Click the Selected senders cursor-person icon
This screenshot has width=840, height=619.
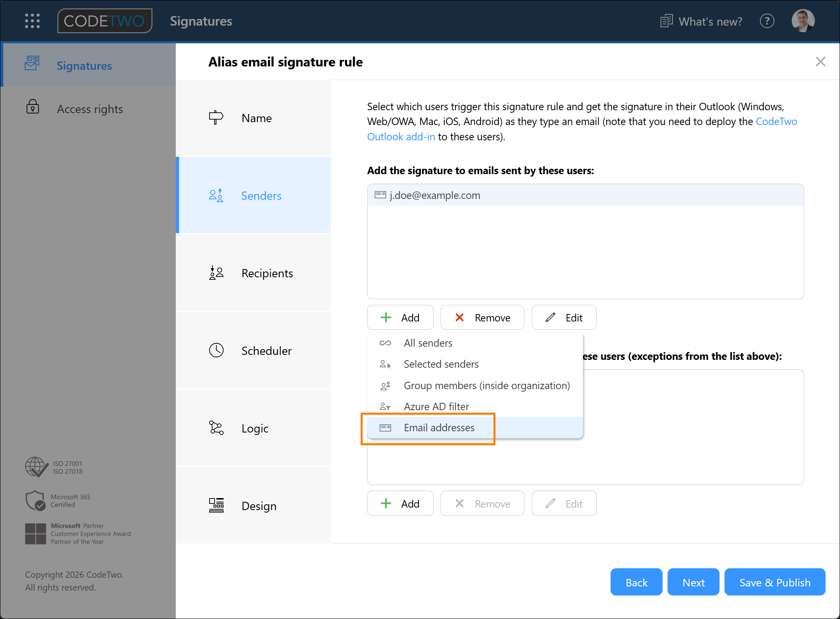pos(385,364)
